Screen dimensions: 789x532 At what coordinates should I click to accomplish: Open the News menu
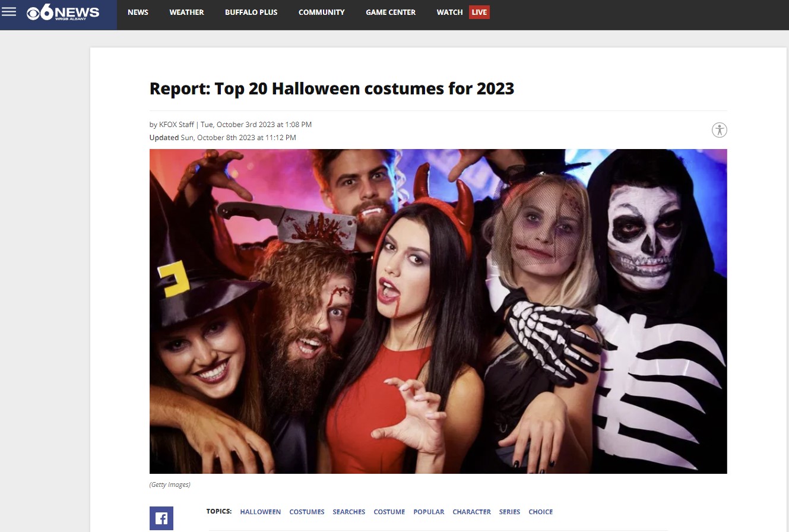(138, 12)
